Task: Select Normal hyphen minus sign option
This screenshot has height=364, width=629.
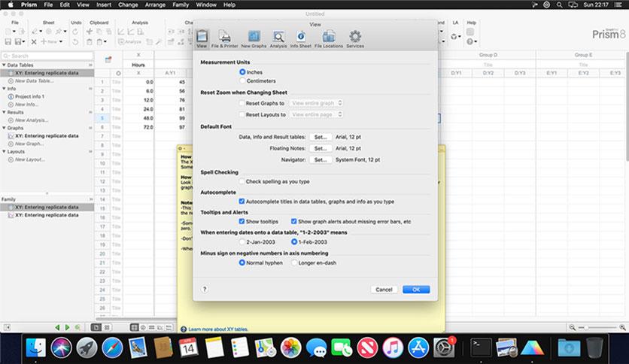Action: 242,262
